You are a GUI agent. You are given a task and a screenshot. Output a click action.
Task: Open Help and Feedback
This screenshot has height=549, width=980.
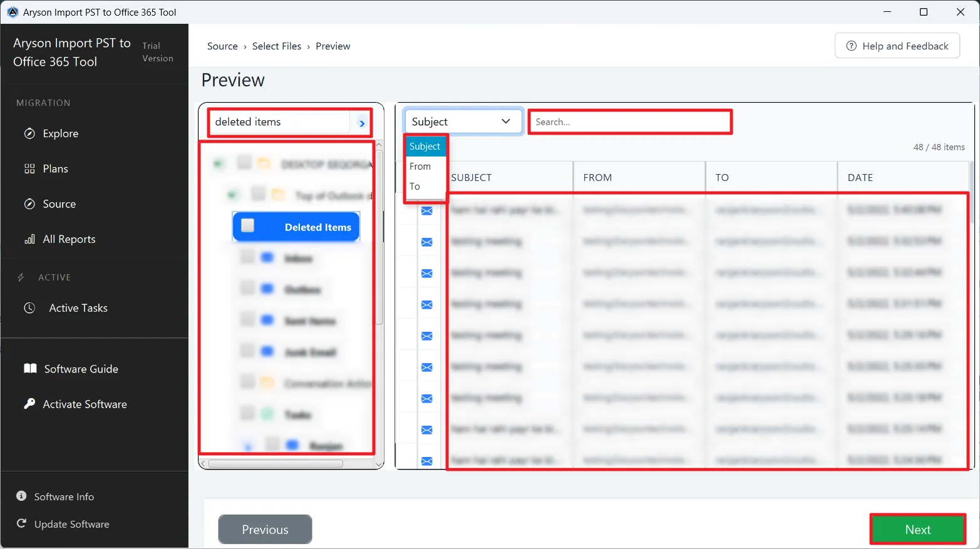click(x=897, y=46)
